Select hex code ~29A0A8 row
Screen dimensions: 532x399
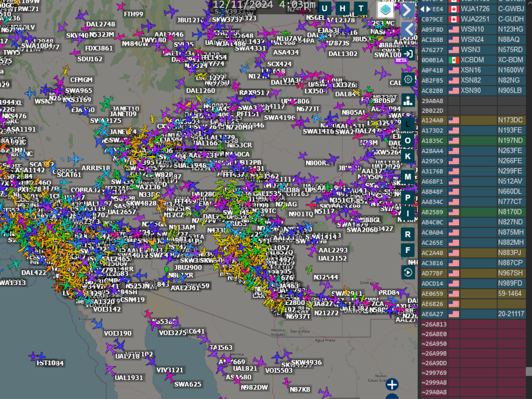[x=473, y=392]
